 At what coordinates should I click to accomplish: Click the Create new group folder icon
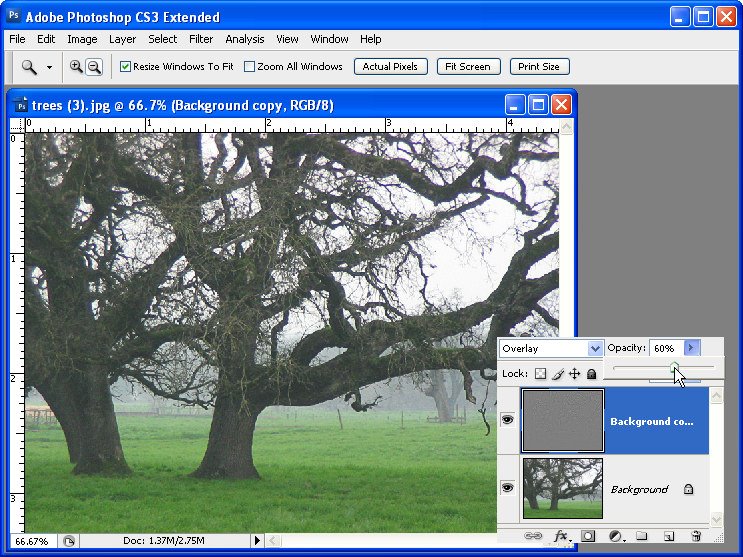[642, 536]
